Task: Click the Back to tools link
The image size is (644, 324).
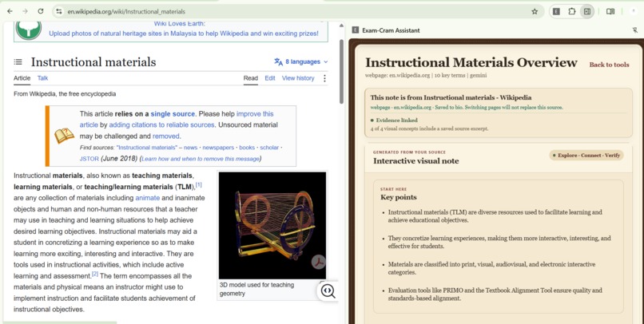Action: pos(609,65)
